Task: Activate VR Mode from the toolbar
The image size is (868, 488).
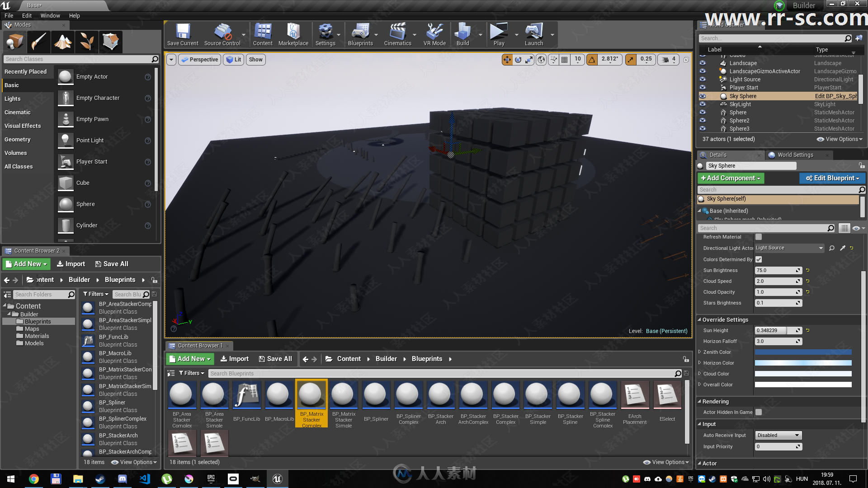Action: tap(434, 35)
